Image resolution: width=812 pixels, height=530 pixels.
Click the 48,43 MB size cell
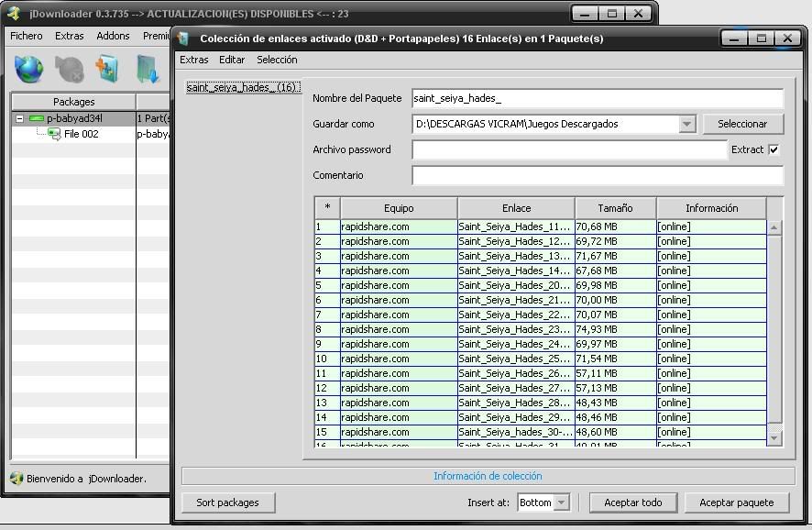[615, 403]
